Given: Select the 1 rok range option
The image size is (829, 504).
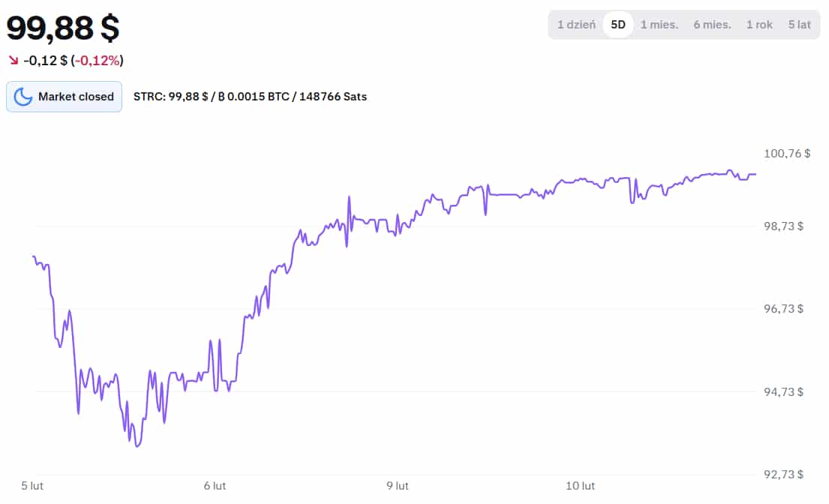Looking at the screenshot, I should point(759,25).
